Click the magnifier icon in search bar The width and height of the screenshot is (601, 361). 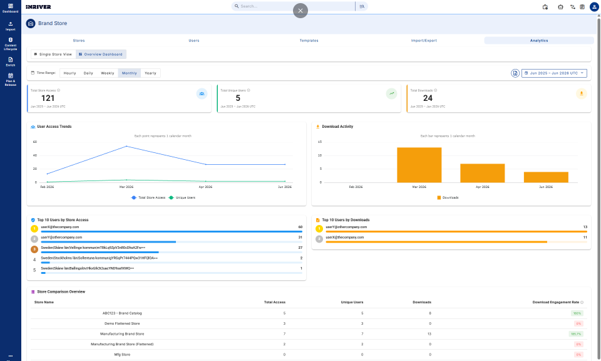(236, 6)
